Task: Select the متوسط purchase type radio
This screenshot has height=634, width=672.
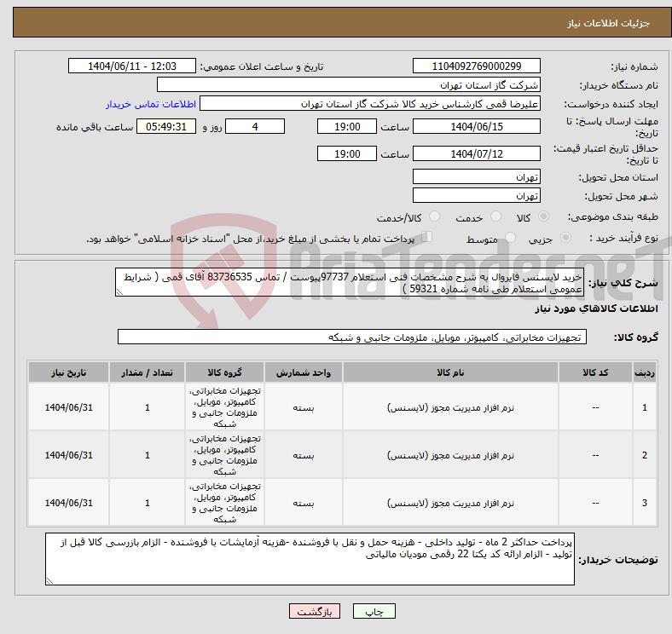Action: point(511,239)
